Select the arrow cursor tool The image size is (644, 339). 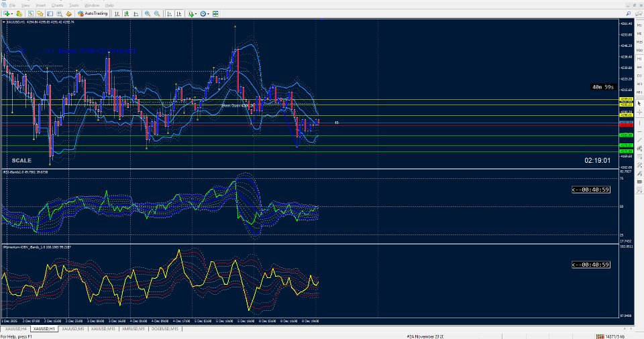pyautogui.click(x=639, y=104)
